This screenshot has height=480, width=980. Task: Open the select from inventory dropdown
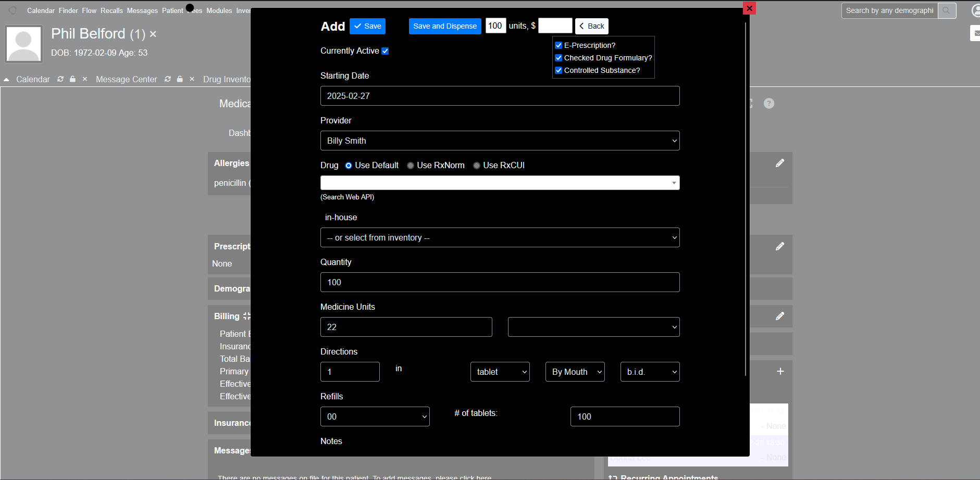click(x=500, y=237)
